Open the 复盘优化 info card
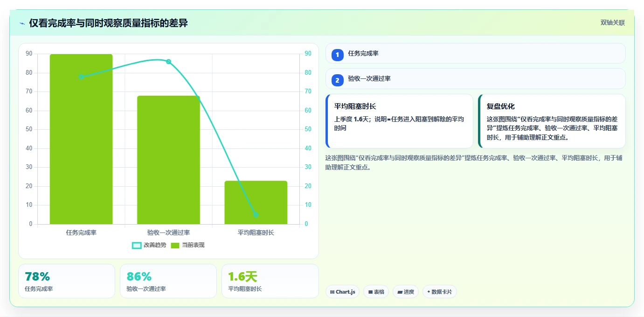 point(552,121)
